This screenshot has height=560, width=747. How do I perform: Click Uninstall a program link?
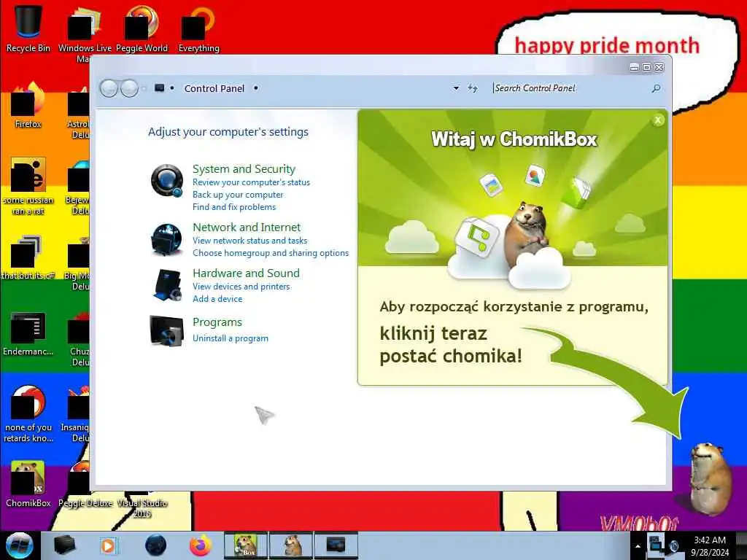(230, 338)
